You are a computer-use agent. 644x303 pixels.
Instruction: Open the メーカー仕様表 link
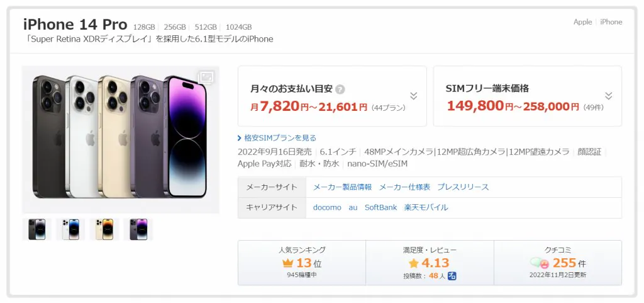[404, 187]
